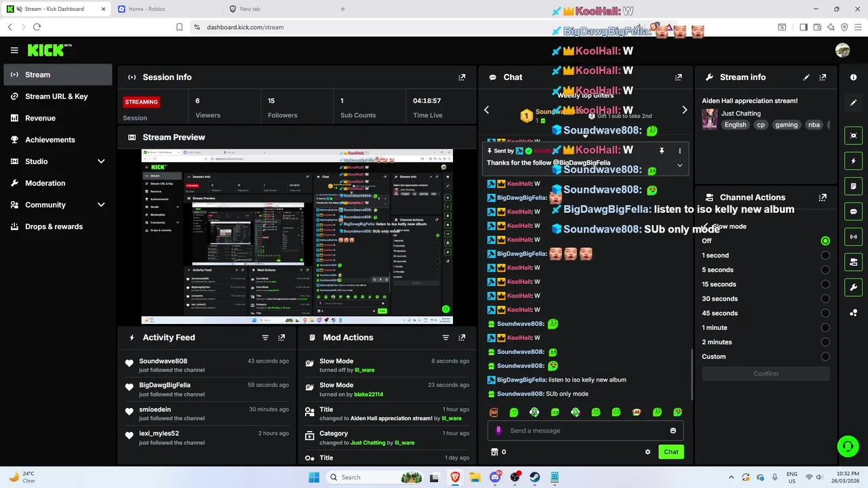Select 2 minutes slow mode option
The width and height of the screenshot is (868, 488).
[825, 342]
